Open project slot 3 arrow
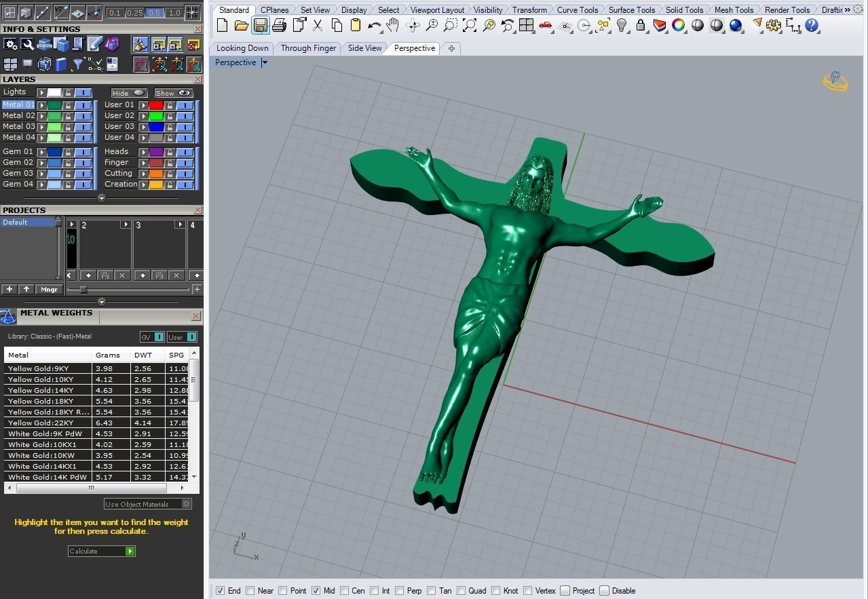The image size is (868, 599). click(x=179, y=225)
